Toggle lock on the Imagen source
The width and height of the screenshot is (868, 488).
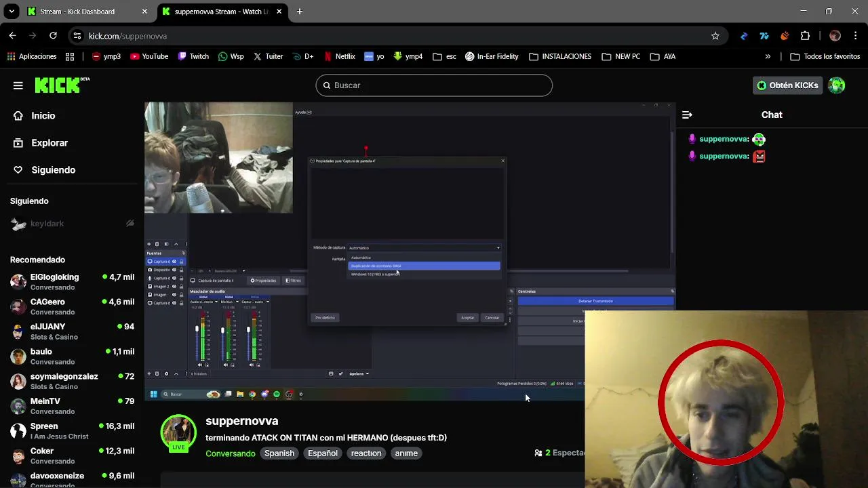181,295
